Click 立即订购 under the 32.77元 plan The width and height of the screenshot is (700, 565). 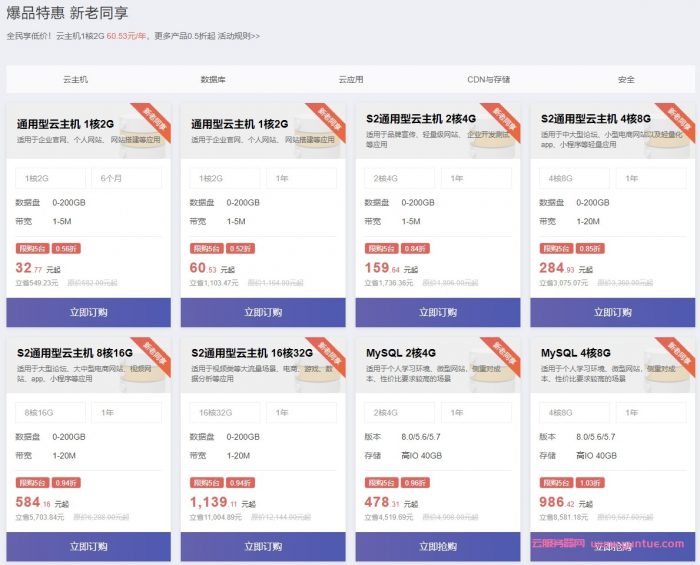click(88, 312)
